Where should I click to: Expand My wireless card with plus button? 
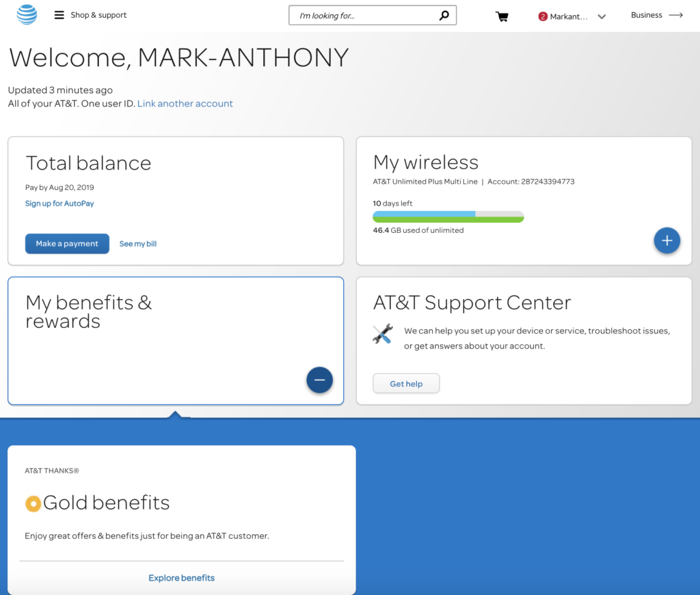[x=667, y=240]
